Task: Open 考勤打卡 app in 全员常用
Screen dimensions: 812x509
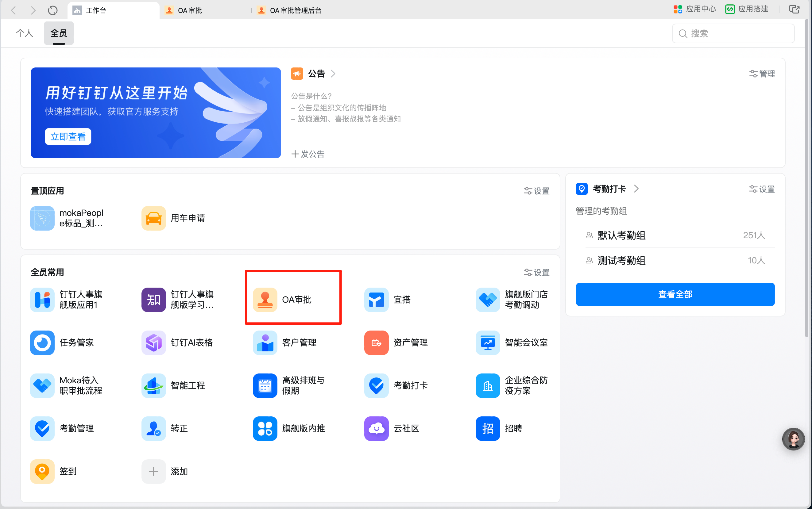Action: [x=396, y=385]
